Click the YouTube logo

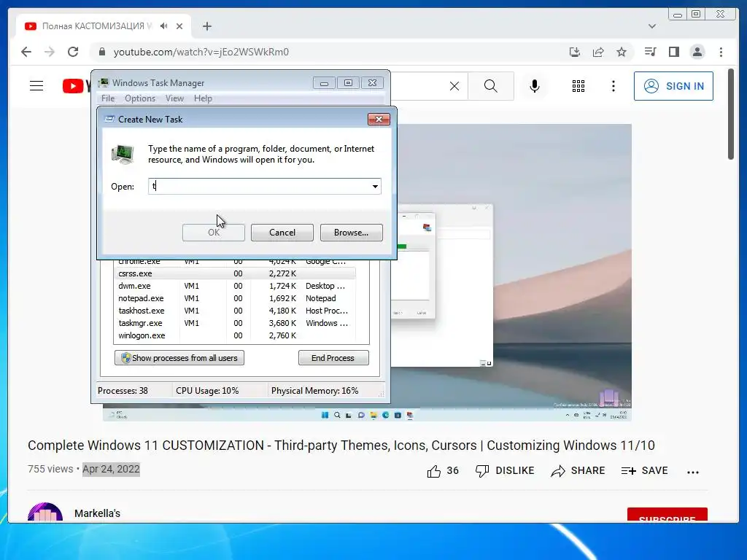click(76, 86)
